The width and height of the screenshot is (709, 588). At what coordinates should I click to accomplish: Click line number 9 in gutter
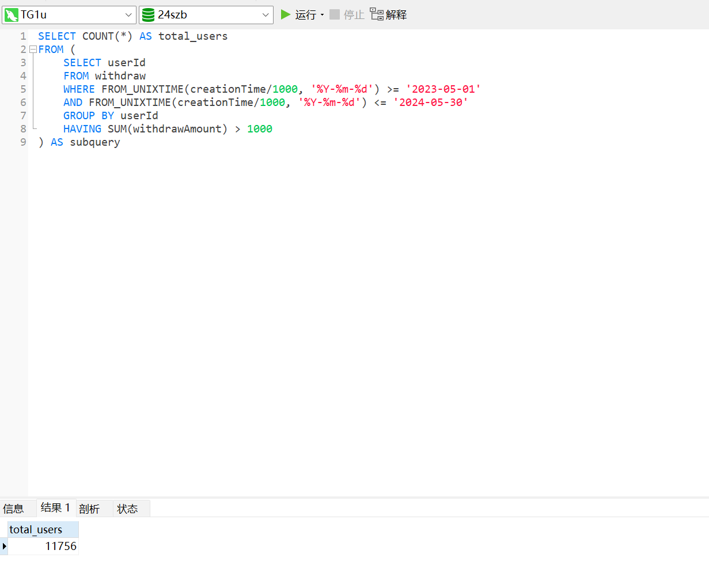(23, 142)
